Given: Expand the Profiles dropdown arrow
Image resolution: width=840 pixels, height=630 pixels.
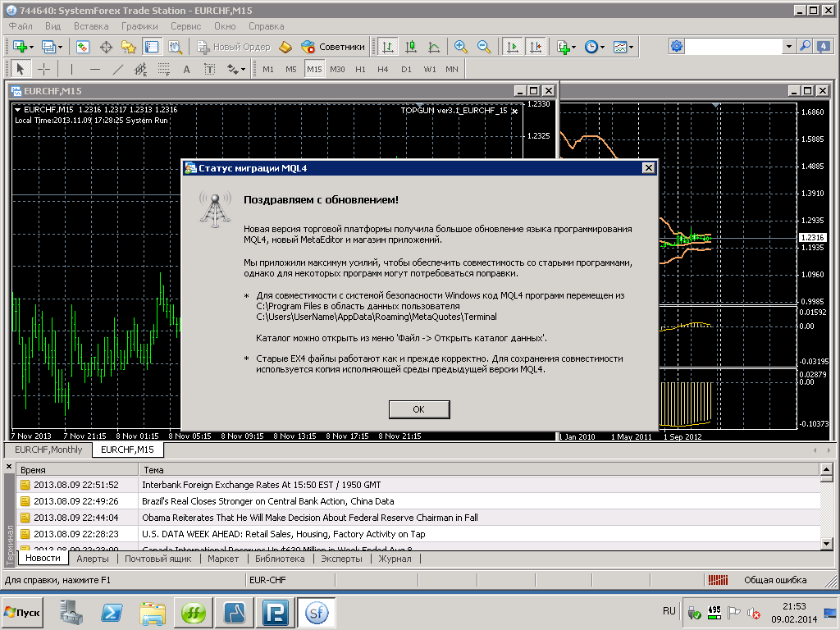Looking at the screenshot, I should coord(61,47).
